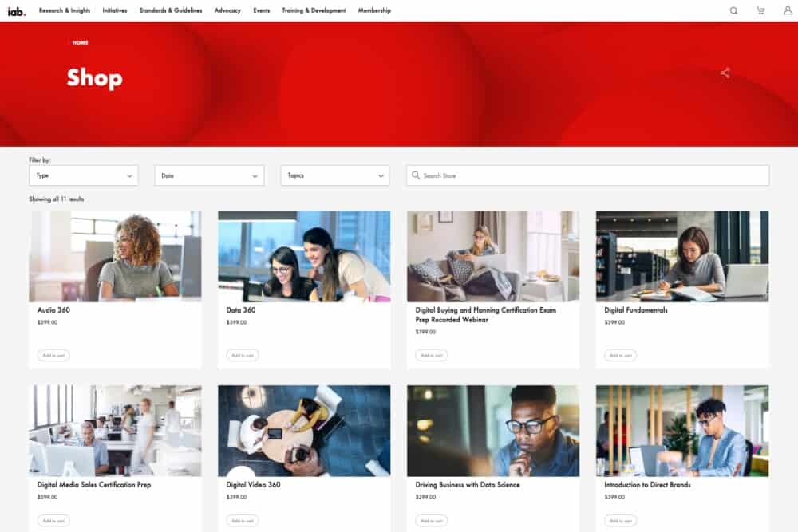Click the user account icon
Screen dimensions: 798x532
(788, 10)
